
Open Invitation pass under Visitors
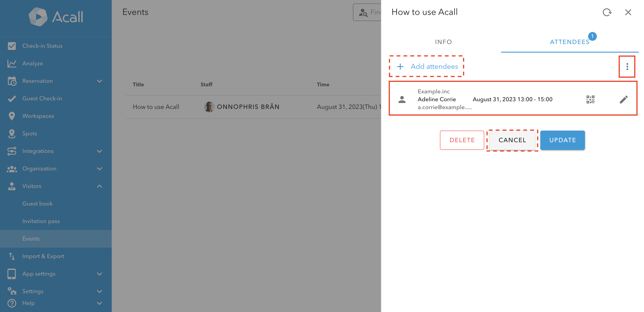[x=41, y=221]
